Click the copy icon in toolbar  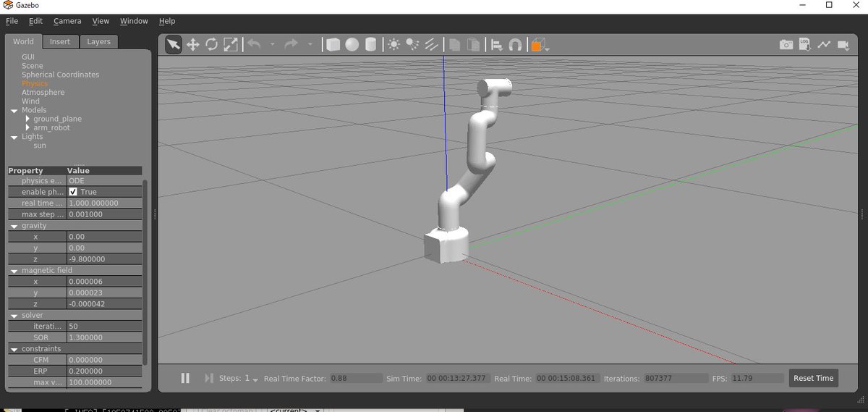tap(454, 45)
